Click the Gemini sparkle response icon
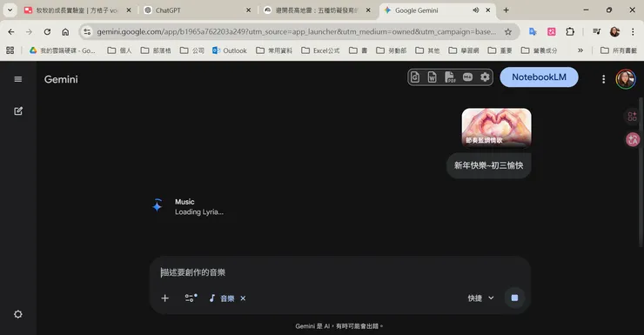 coord(157,205)
